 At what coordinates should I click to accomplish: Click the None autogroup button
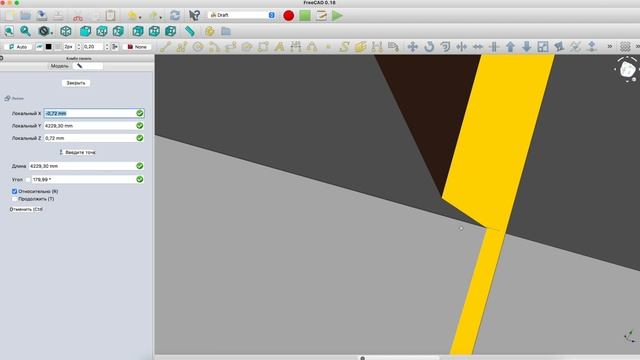137,47
